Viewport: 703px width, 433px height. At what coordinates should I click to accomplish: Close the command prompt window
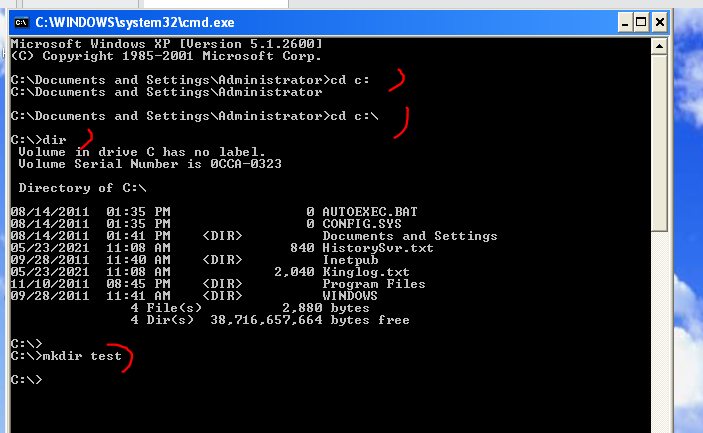662,21
